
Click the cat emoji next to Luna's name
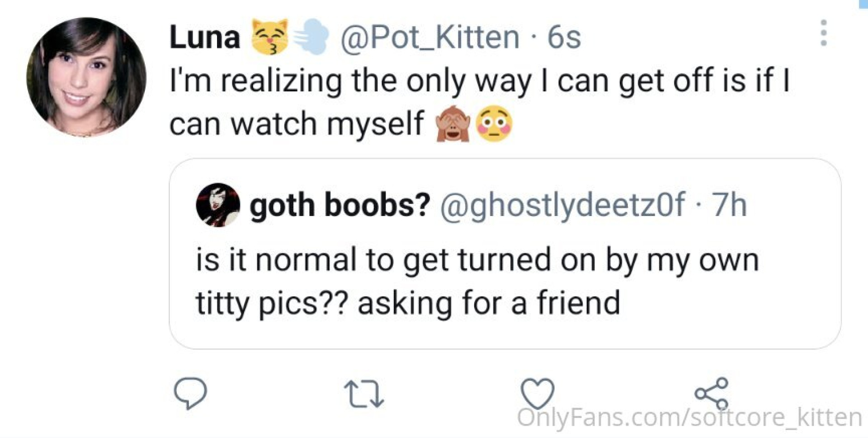point(271,36)
